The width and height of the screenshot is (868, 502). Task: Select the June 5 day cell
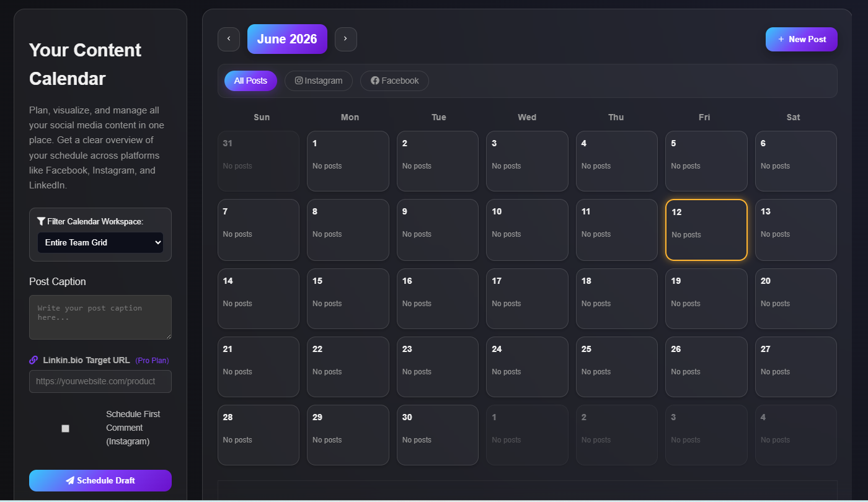[706, 161]
